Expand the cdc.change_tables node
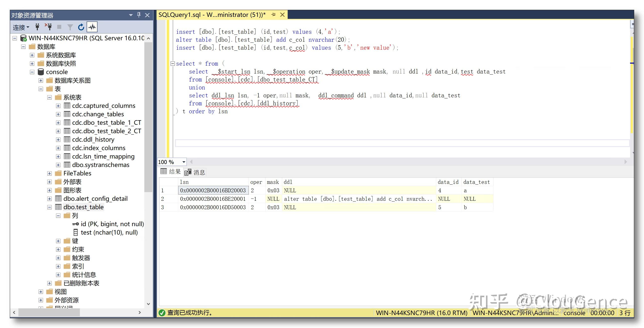Viewport: 644px width, 328px height. [x=58, y=114]
